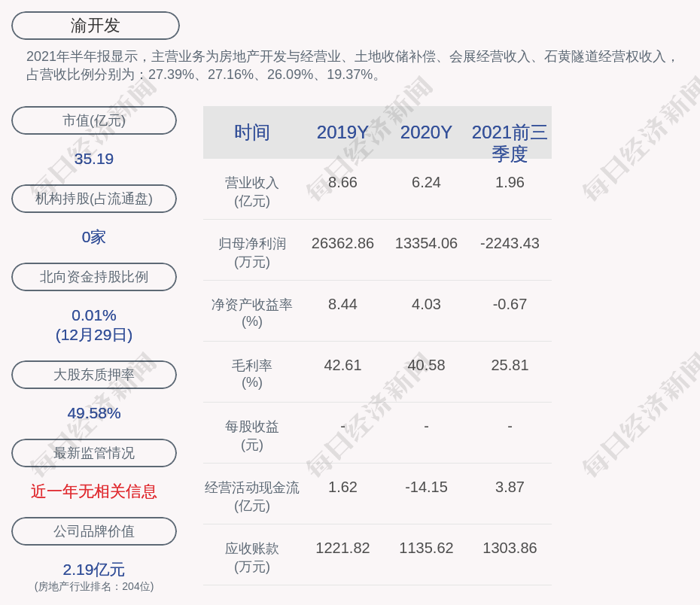Select cash flow value 3.87
The image size is (700, 605).
(x=510, y=487)
